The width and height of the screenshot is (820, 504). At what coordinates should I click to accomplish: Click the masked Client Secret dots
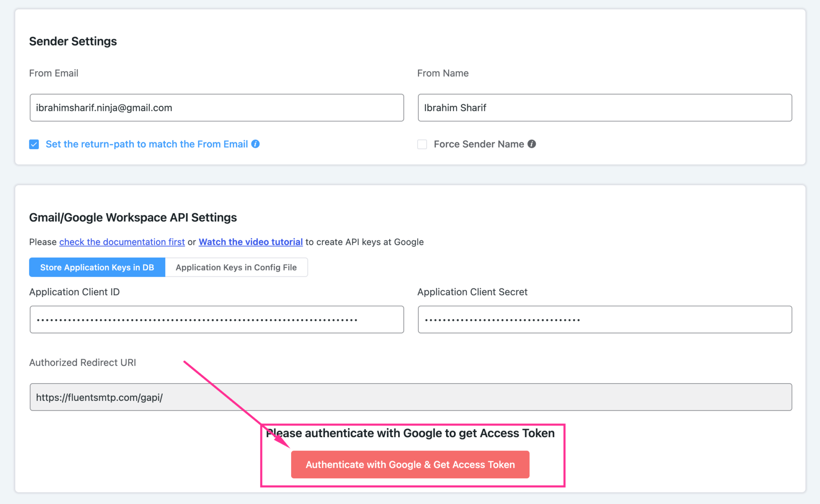pos(502,319)
